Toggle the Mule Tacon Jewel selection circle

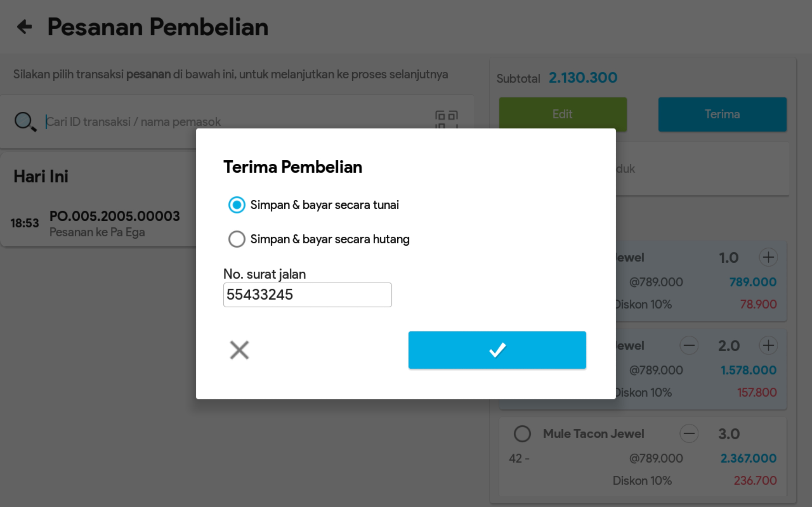(522, 434)
